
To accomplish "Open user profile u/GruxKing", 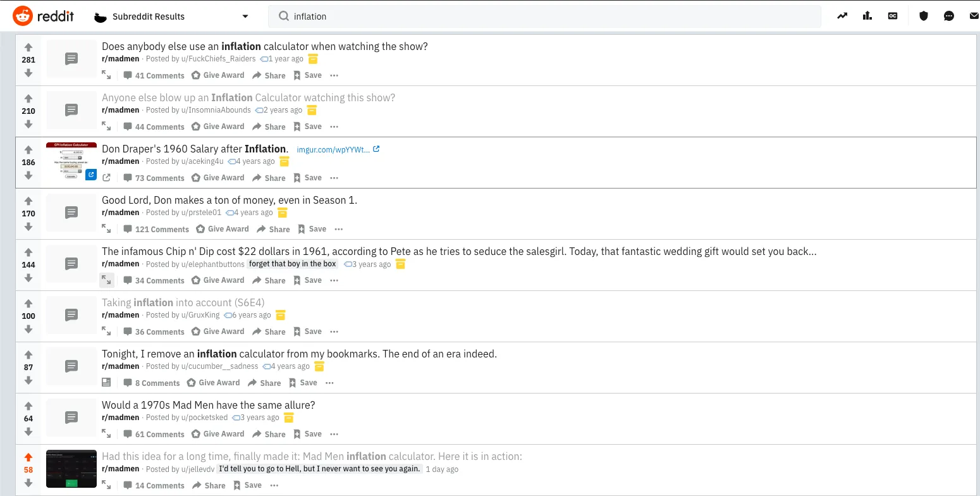I will pos(200,315).
